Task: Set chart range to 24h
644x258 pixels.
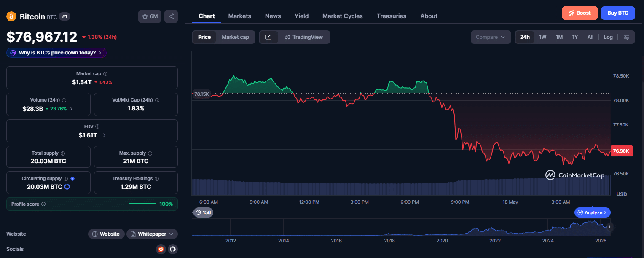Action: 525,37
